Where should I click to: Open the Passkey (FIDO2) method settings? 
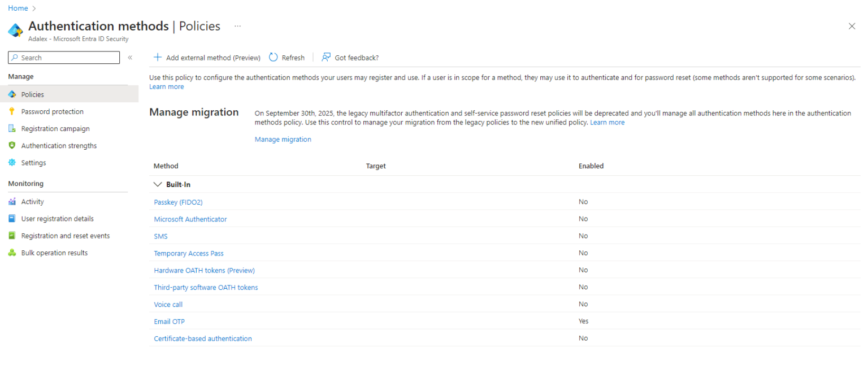[x=178, y=202]
